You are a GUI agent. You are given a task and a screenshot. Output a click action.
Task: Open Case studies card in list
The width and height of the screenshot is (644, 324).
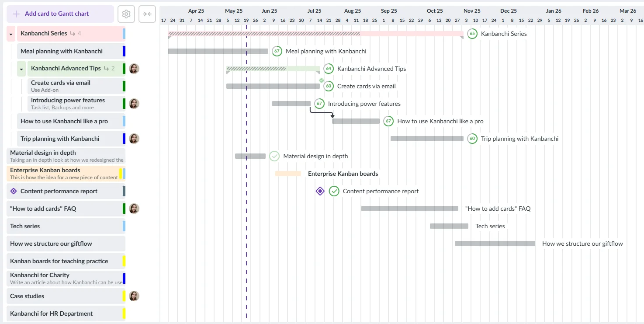66,296
